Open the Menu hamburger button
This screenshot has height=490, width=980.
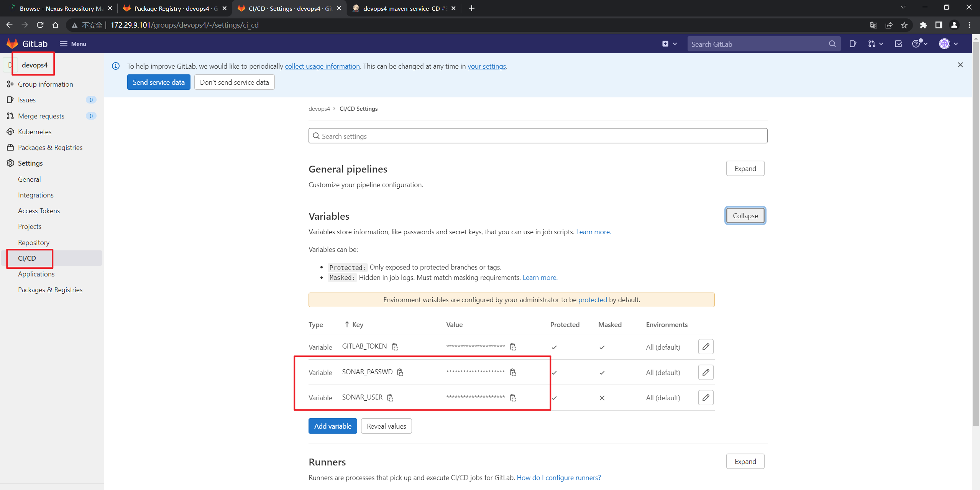[x=73, y=44]
